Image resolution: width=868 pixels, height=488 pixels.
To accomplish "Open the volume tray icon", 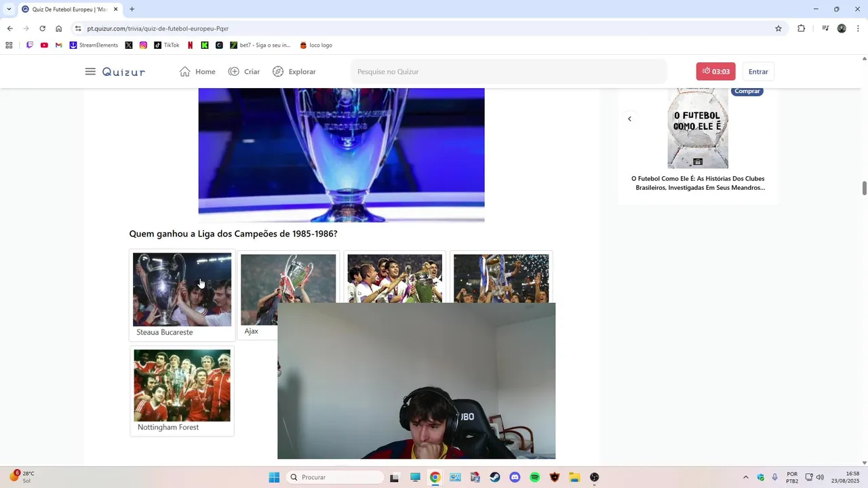I will (821, 477).
